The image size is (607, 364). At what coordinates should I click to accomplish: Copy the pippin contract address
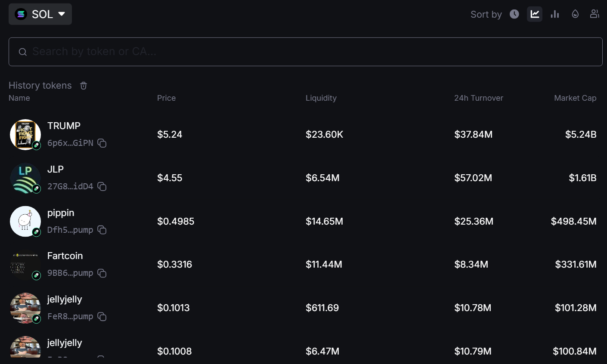pos(102,230)
